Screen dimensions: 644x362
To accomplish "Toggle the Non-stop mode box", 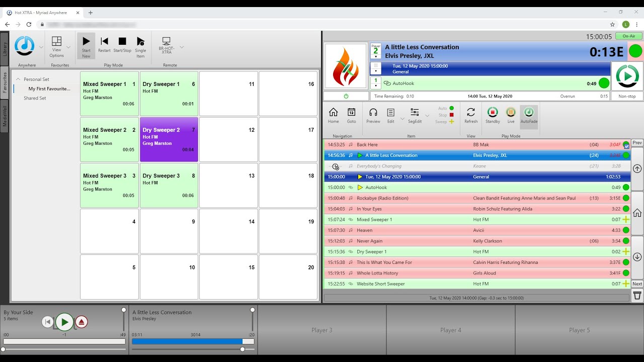I will pos(627,96).
